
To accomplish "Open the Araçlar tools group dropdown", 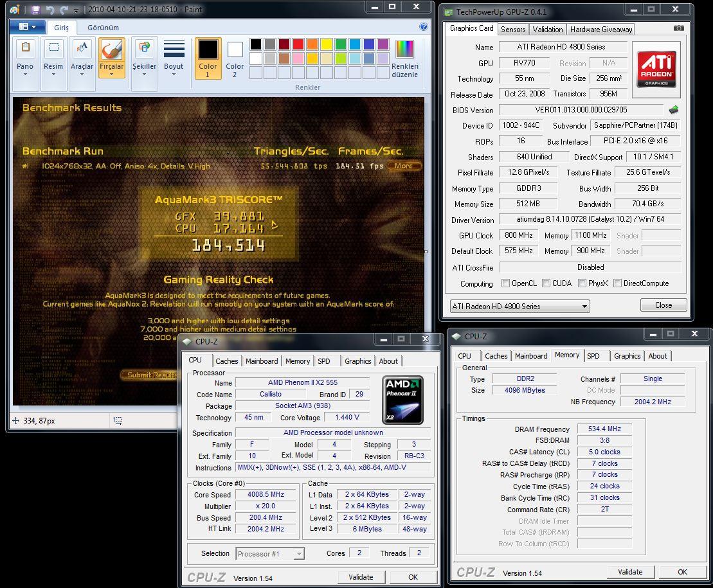I will tap(82, 75).
